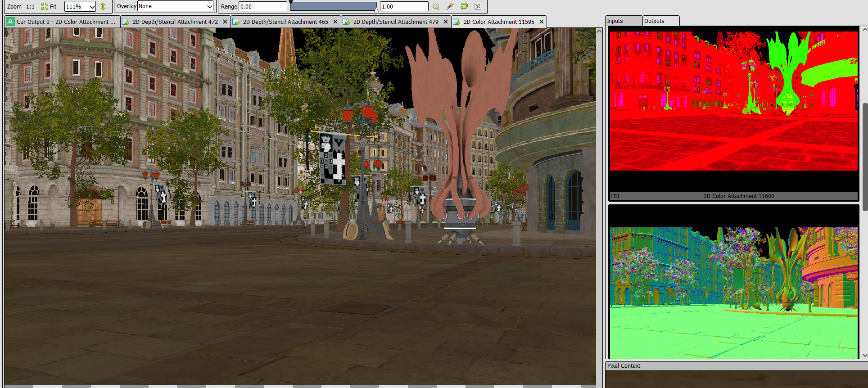Switch to the Inputs tab
868x388 pixels.
623,21
